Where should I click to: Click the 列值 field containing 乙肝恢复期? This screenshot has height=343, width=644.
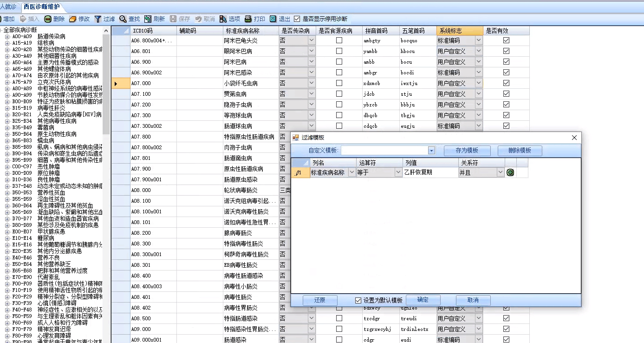pyautogui.click(x=430, y=172)
